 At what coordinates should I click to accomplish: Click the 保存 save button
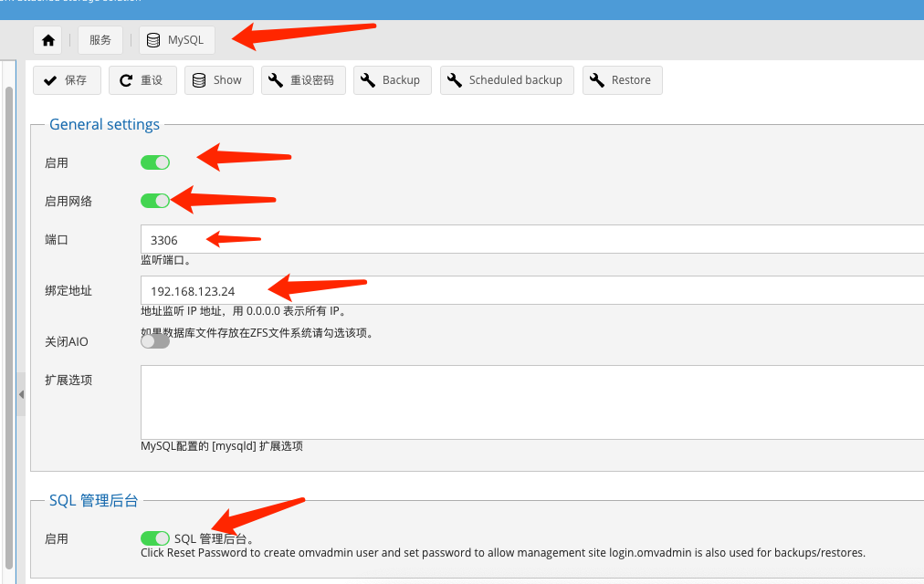point(68,80)
